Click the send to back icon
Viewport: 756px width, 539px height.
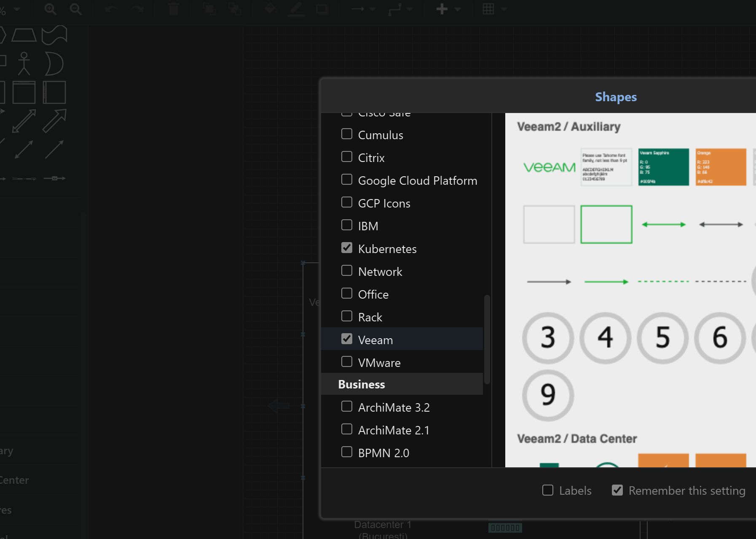235,9
